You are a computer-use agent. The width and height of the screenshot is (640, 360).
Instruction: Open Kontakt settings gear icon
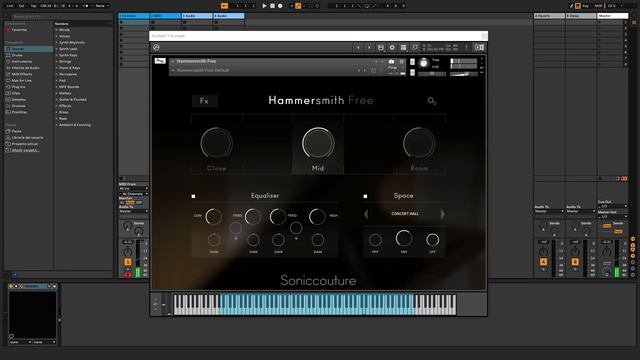pos(392,47)
